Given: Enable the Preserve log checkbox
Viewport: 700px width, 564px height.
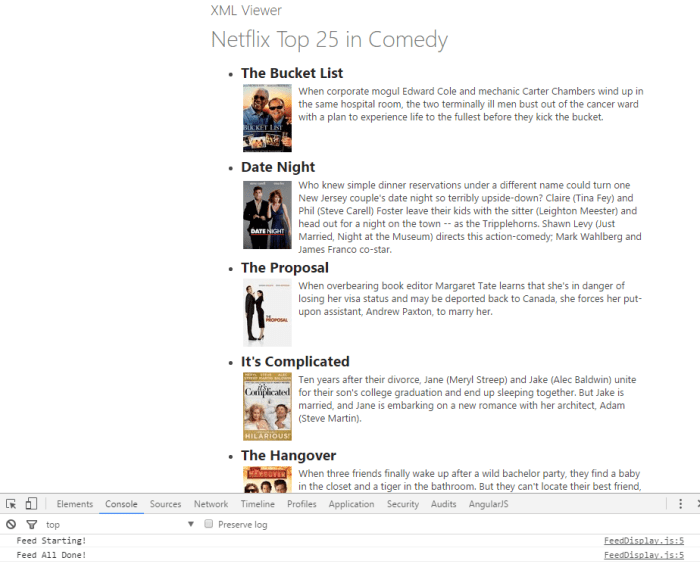Looking at the screenshot, I should click(209, 524).
